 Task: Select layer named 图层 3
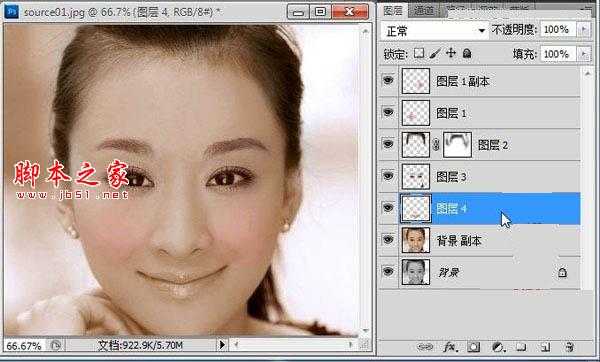click(x=452, y=177)
